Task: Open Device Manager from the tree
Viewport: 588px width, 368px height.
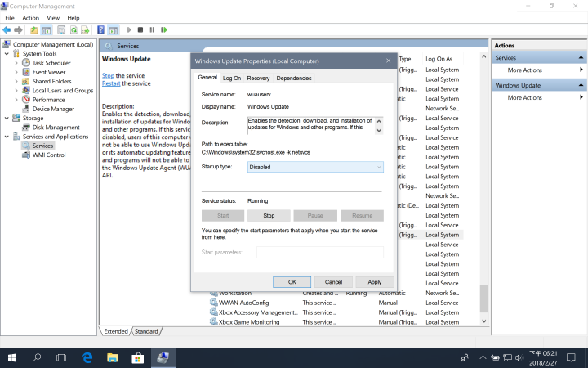Action: [53, 109]
